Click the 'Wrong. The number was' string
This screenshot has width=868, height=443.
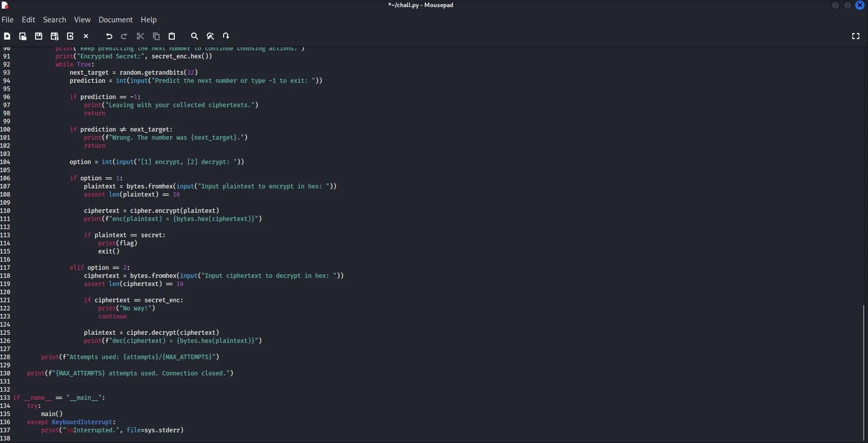[149, 138]
